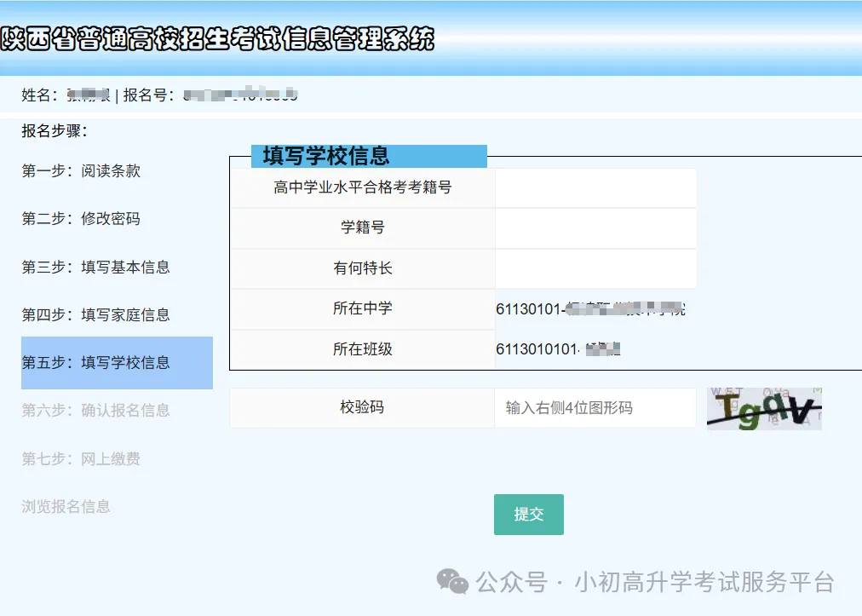This screenshot has height=616, width=862.
Task: Click the 填写学校信息 section header
Action: (369, 156)
